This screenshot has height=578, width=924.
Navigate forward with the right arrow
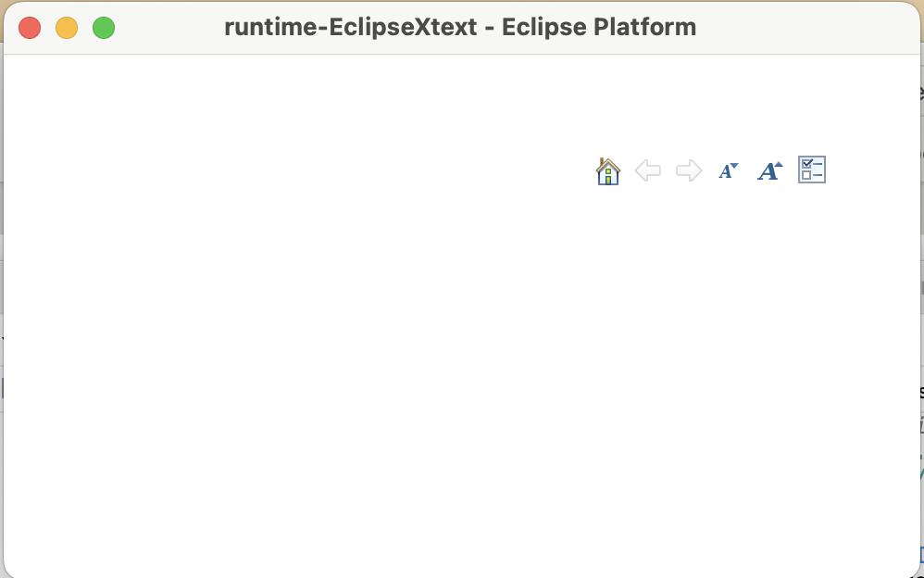point(689,170)
